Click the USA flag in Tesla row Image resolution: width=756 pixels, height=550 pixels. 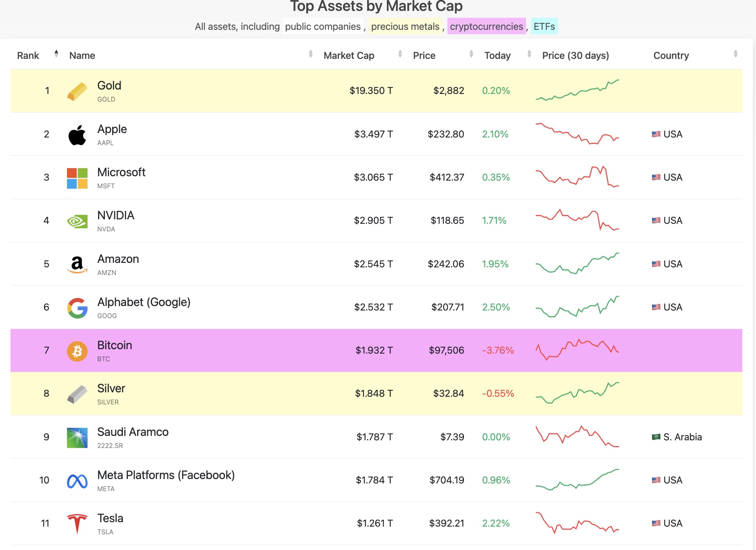tap(656, 523)
